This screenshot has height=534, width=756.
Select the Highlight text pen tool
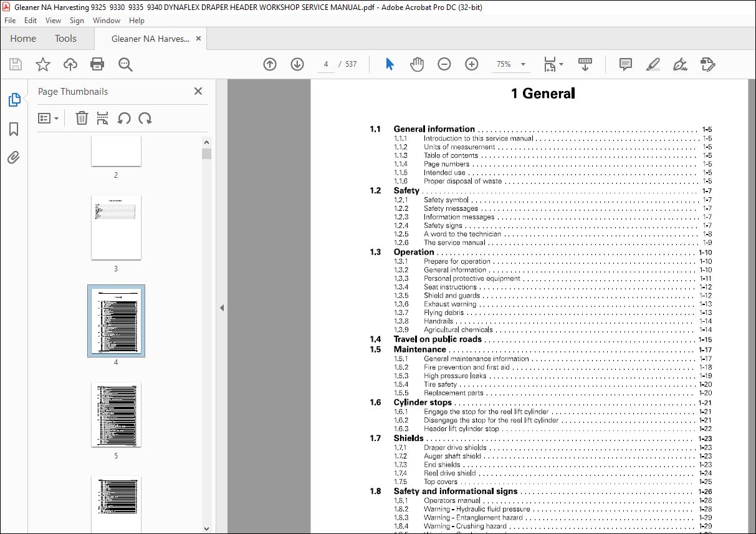coord(653,64)
